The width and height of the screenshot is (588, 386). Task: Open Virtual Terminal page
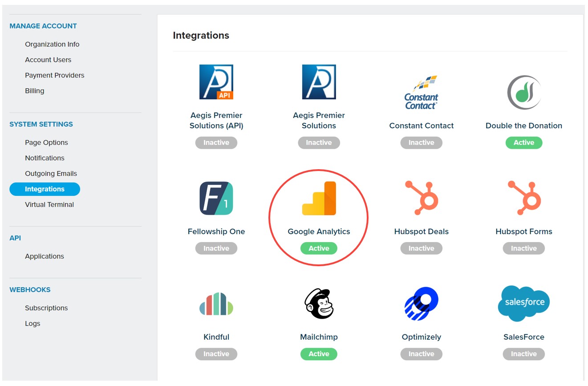click(49, 205)
